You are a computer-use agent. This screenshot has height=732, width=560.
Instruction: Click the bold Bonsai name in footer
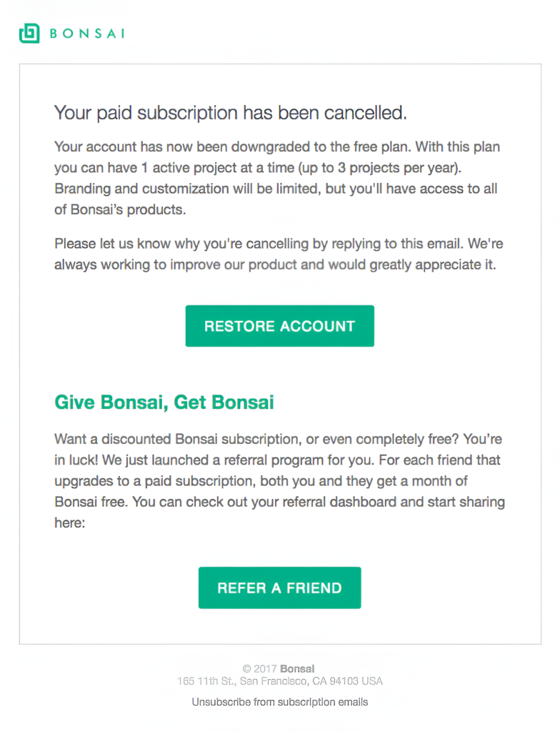297,669
